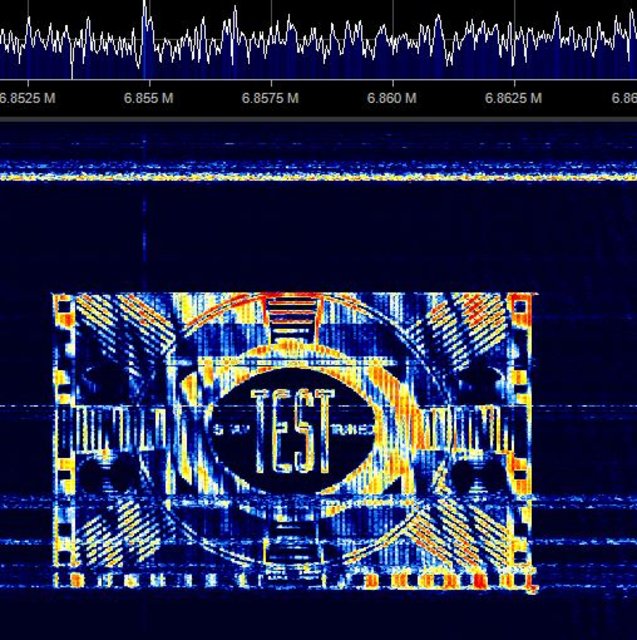
Task: Click the bright horizontal burst line in waterfall
Action: click(x=318, y=177)
